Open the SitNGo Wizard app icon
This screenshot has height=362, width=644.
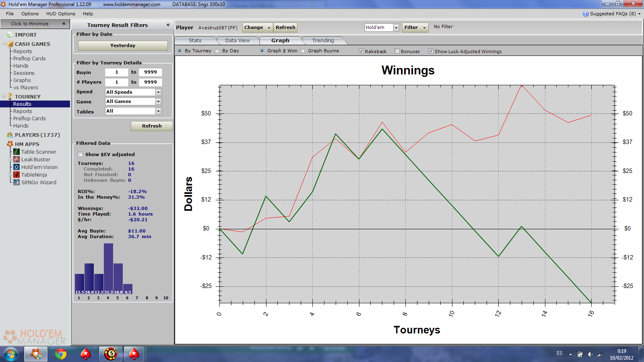[17, 182]
